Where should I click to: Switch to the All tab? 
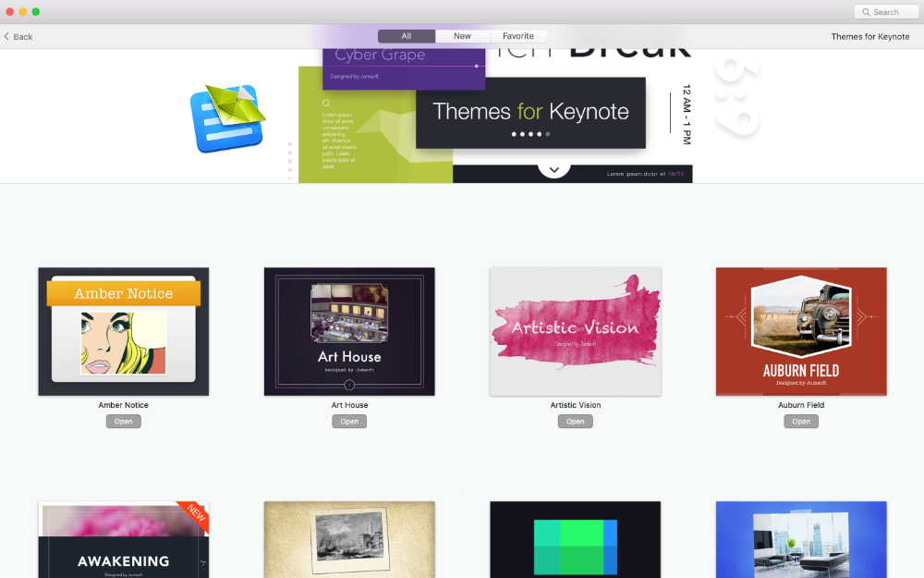(x=407, y=36)
